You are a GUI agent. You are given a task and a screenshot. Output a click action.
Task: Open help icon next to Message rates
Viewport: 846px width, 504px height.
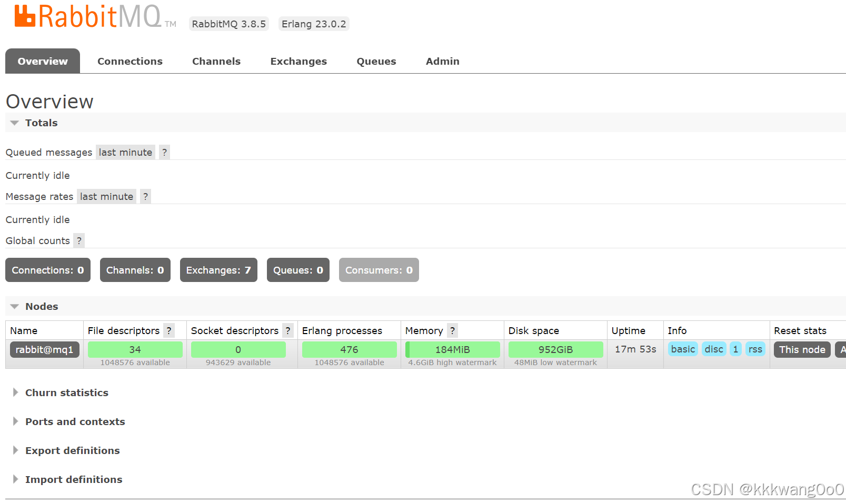coord(145,196)
